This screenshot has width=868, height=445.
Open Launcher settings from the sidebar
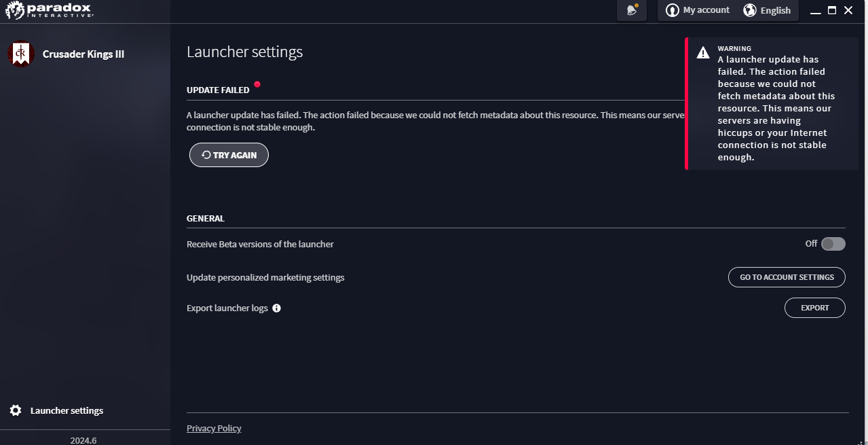coord(66,410)
